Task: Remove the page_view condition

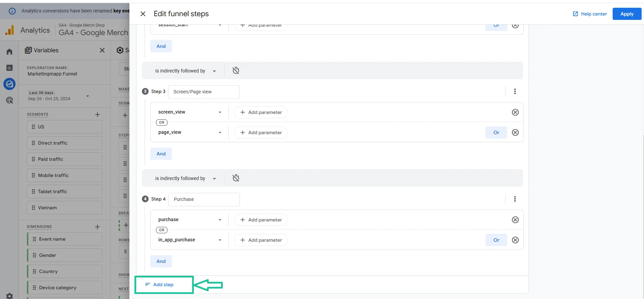Action: [515, 132]
